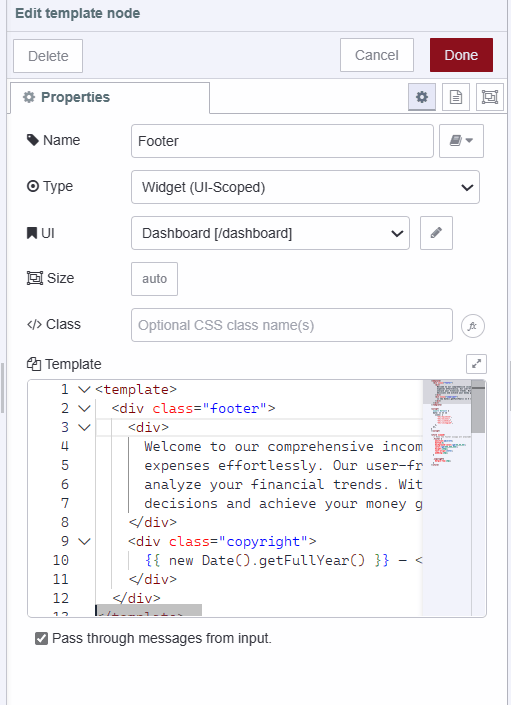This screenshot has width=511, height=705.
Task: Focus the Name field containing Footer
Action: [282, 141]
